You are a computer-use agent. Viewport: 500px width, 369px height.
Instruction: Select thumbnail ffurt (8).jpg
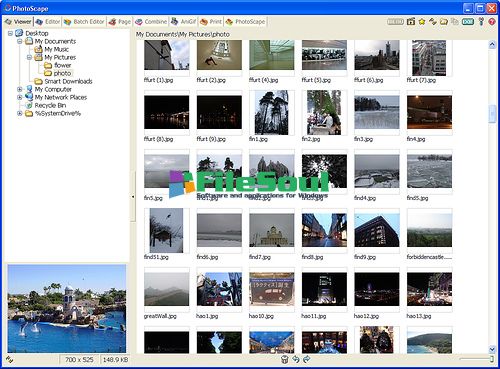167,112
